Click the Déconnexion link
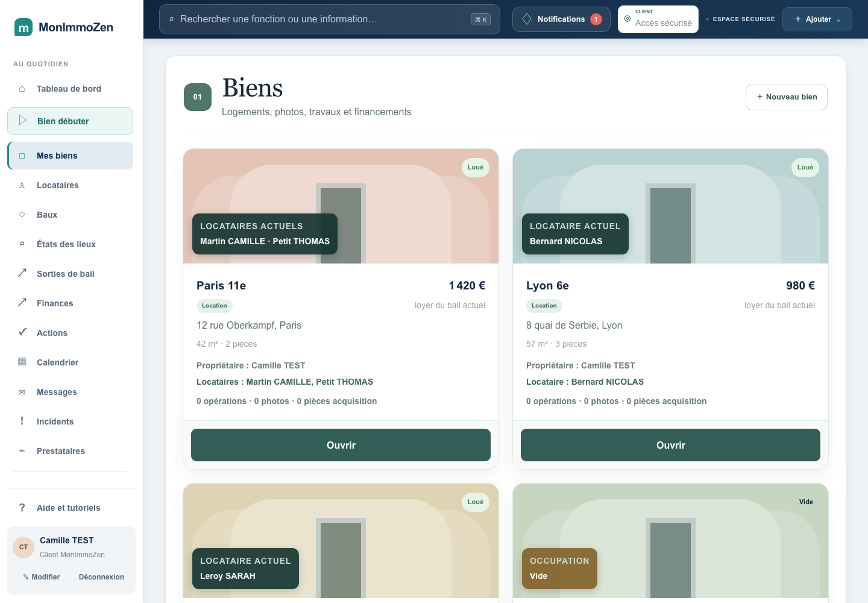This screenshot has height=603, width=868. click(x=101, y=577)
